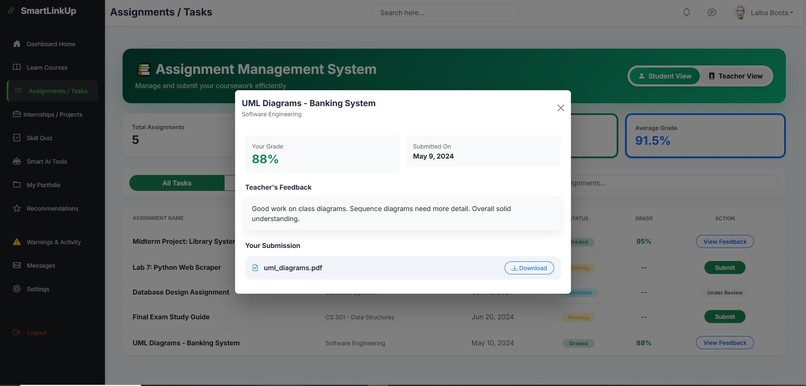The width and height of the screenshot is (806, 386).
Task: Click the Skill Quiz checklist icon
Action: tap(17, 138)
